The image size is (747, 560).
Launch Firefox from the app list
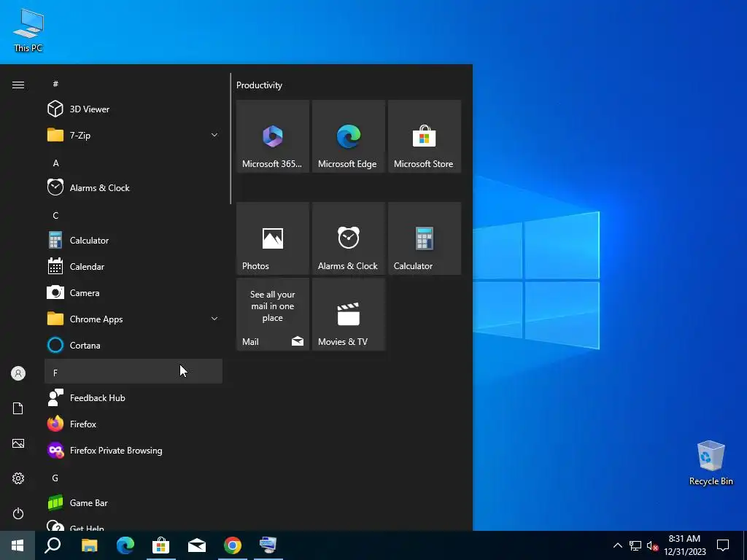[x=133, y=424]
